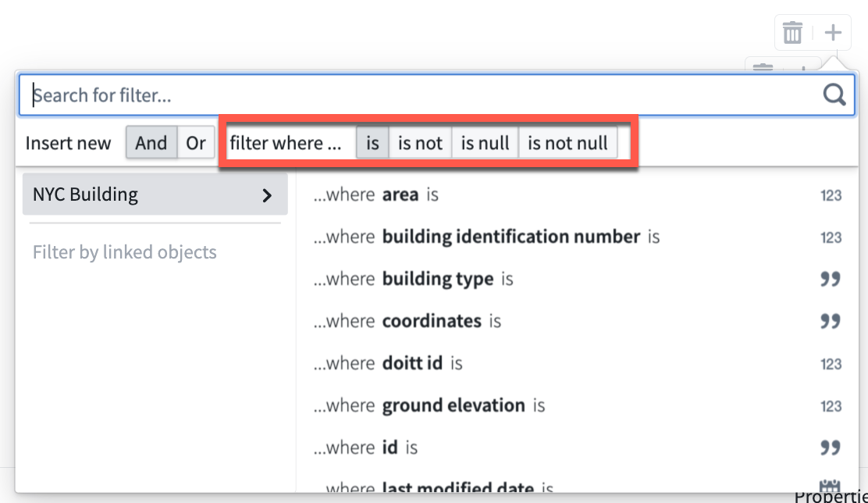Toggle the And insert mode

(151, 143)
